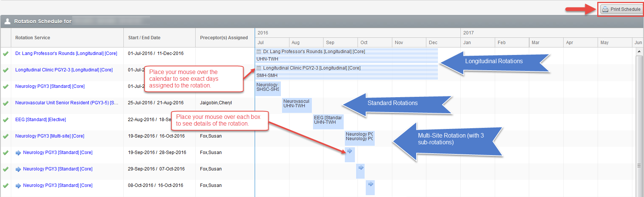The width and height of the screenshot is (644, 197).
Task: Click the arrow icon in the first sub-rotation calendar box
Action: (350, 151)
